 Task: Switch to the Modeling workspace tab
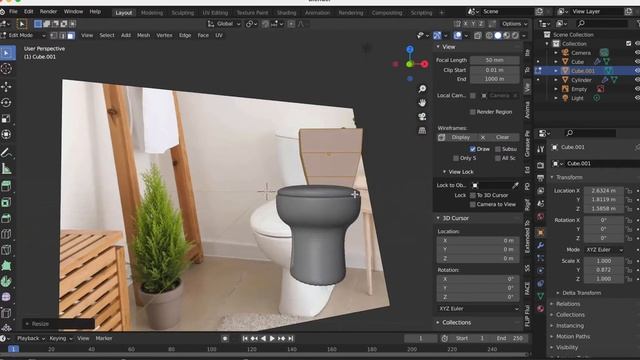tap(152, 13)
